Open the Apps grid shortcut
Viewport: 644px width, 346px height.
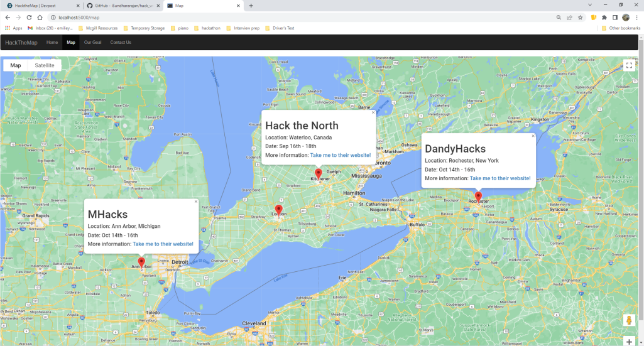coord(14,28)
